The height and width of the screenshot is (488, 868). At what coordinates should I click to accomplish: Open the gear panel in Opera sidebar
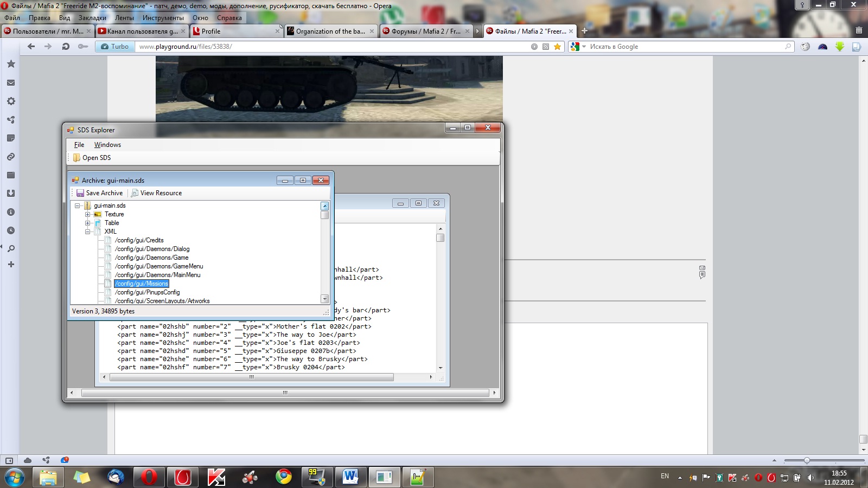(11, 101)
